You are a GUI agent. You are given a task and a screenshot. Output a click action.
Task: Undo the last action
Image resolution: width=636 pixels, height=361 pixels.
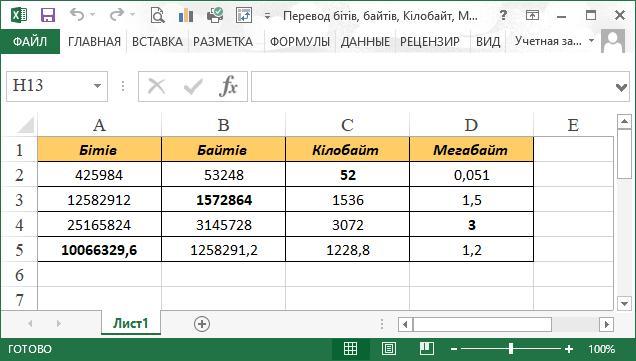(x=77, y=15)
